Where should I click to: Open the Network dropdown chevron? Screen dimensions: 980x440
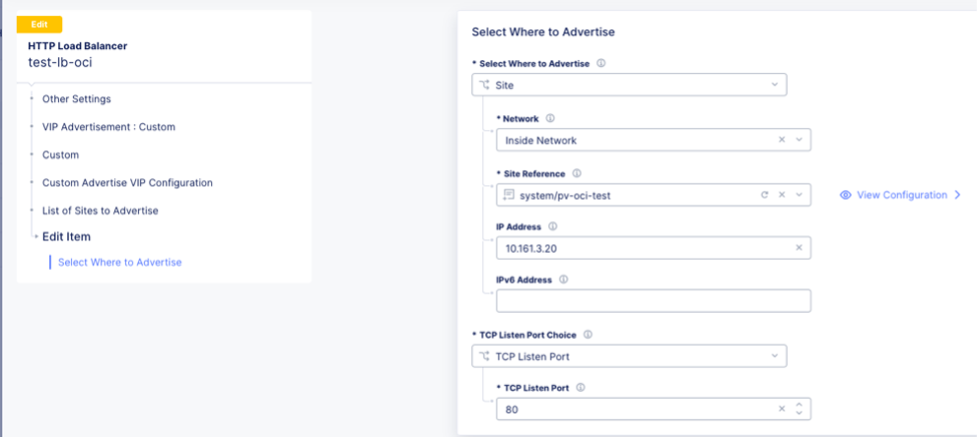pos(798,140)
